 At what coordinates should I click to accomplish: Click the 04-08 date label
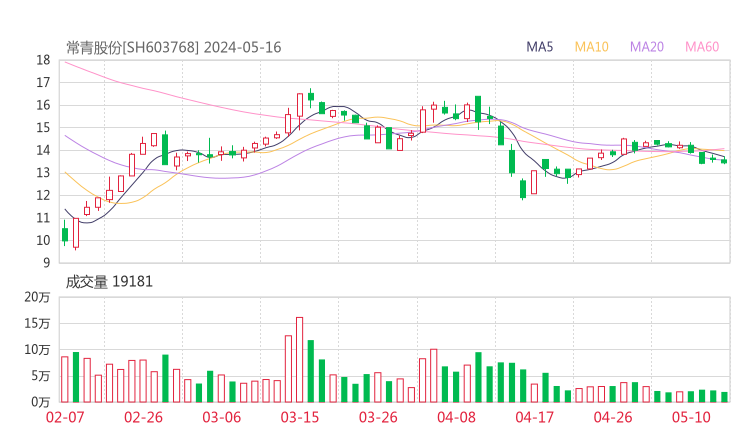click(x=456, y=417)
